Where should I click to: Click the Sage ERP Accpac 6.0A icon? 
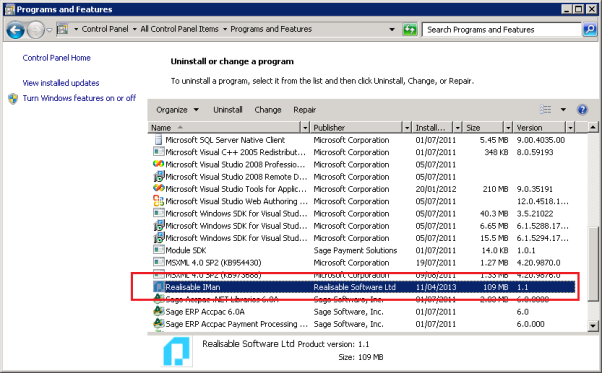pos(159,312)
